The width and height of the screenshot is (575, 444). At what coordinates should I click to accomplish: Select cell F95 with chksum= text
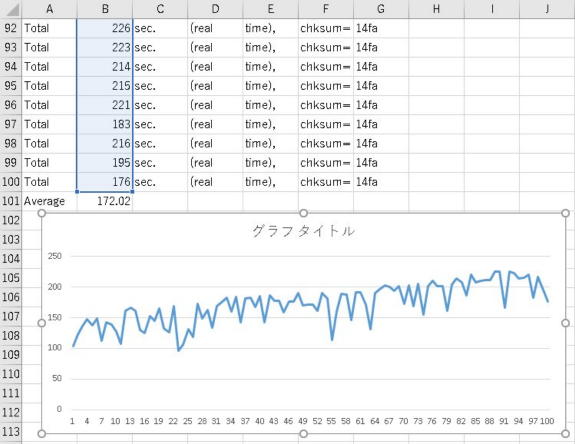point(326,86)
